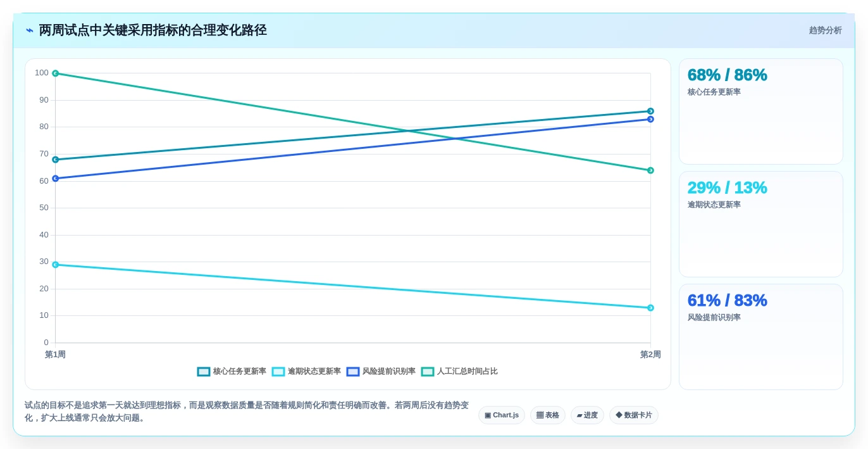This screenshot has width=868, height=449.
Task: Click the 风险提前识别率 week-2 data point at 83
Action: tap(650, 119)
